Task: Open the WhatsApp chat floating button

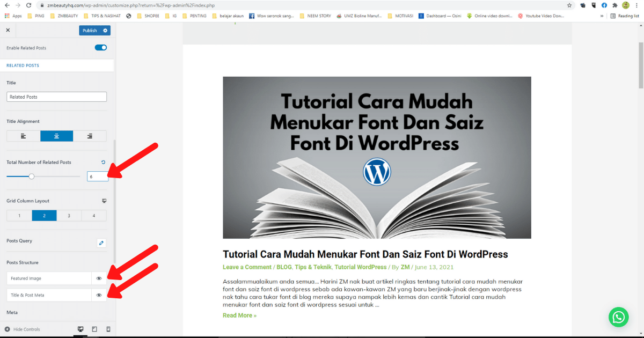Action: pos(618,317)
